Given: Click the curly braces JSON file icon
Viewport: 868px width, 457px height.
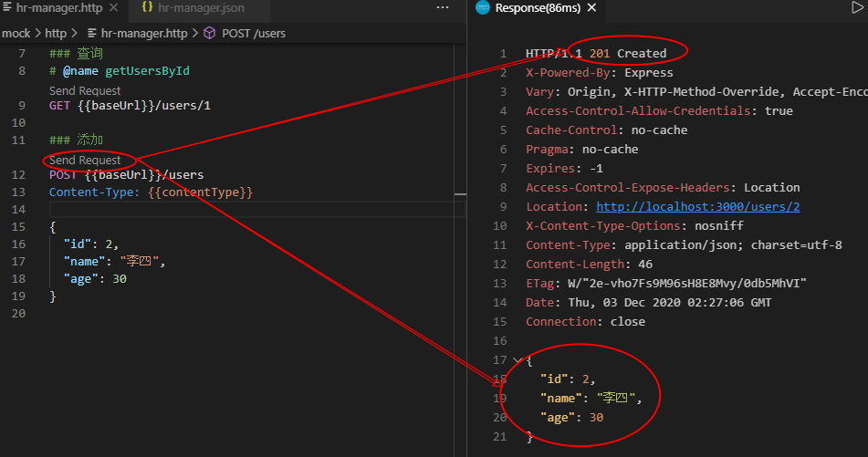Looking at the screenshot, I should click(147, 8).
